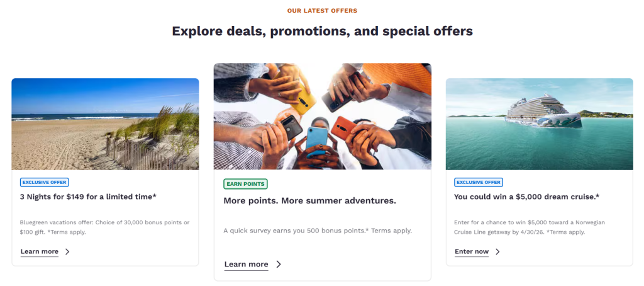Open the 3 Nights for $149 headline
This screenshot has height=286, width=644.
click(88, 197)
